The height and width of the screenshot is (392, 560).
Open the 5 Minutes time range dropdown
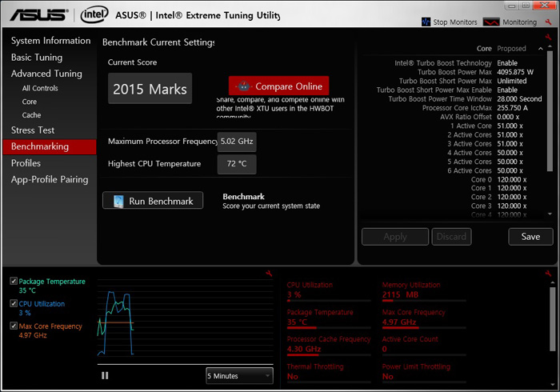coord(239,376)
